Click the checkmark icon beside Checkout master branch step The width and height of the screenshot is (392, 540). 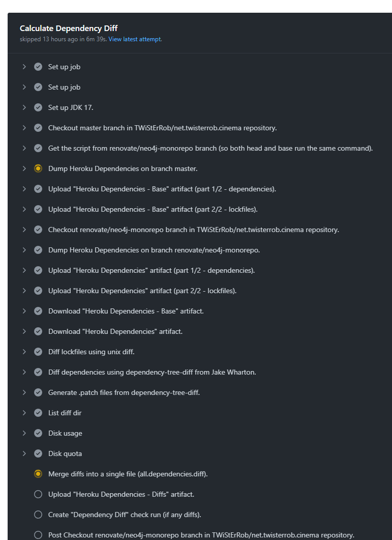(x=38, y=128)
